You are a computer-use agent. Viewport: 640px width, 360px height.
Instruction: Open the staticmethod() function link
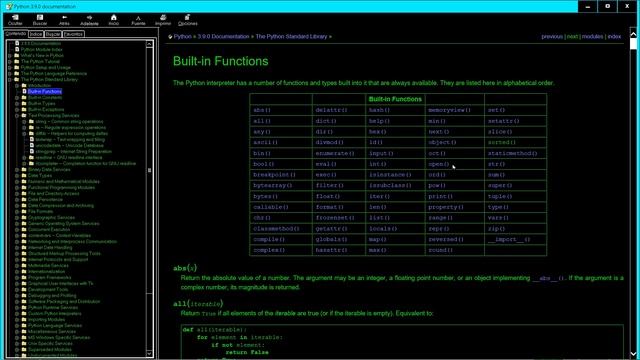click(x=512, y=153)
